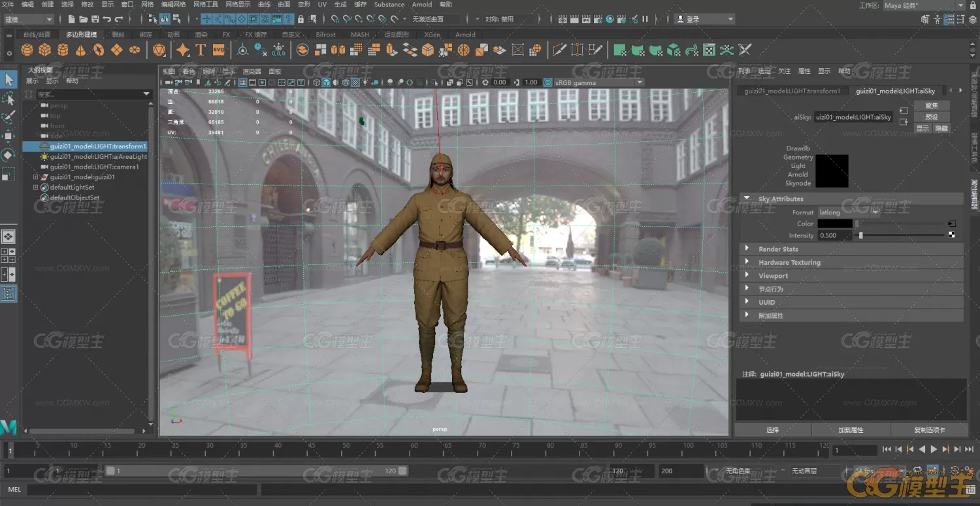The image size is (980, 506).
Task: Click the 隐藏 button
Action: [941, 129]
